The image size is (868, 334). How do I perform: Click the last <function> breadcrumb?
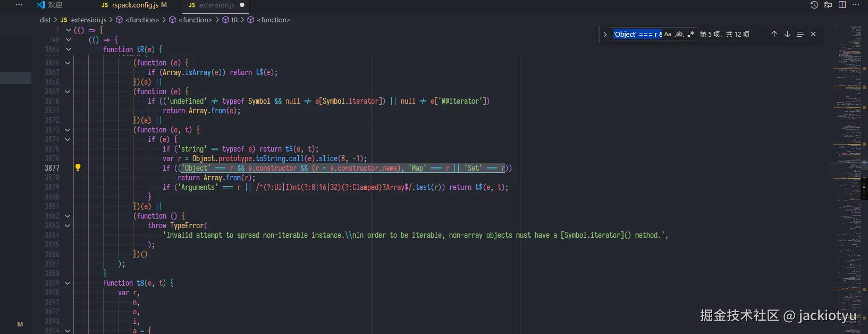click(x=274, y=20)
